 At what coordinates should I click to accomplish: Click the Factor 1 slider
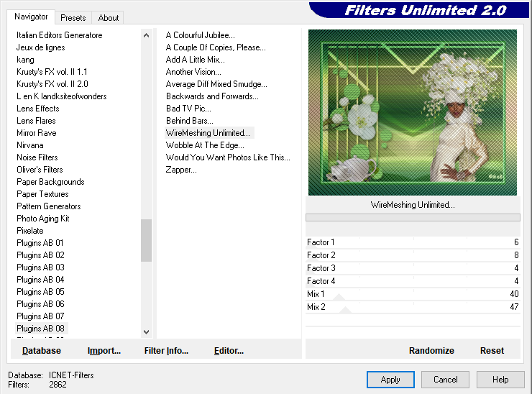point(413,242)
